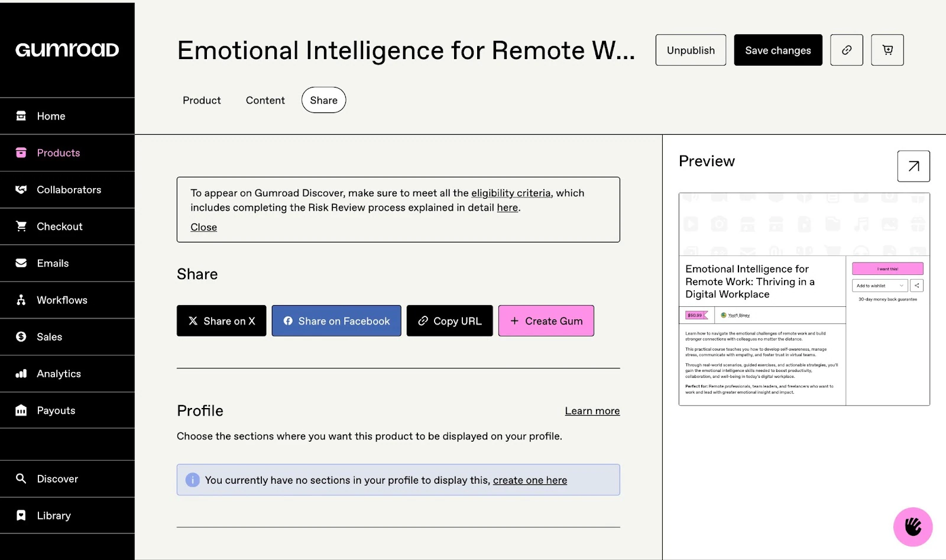Open the Collaborators page
Screen dimensions: 946x560
coord(67,189)
